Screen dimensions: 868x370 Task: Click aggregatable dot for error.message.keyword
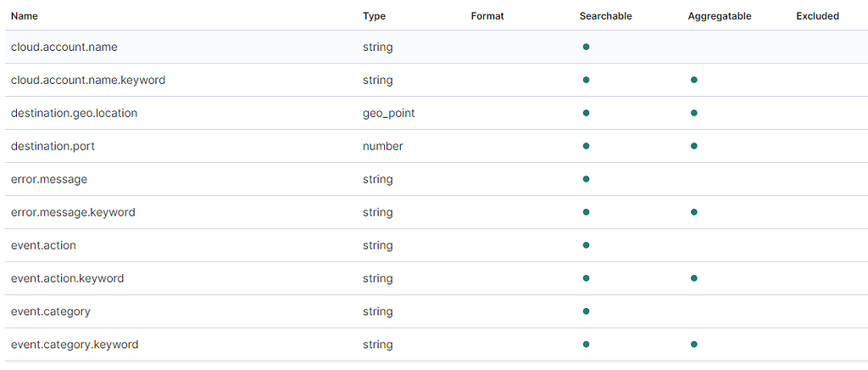tap(694, 212)
